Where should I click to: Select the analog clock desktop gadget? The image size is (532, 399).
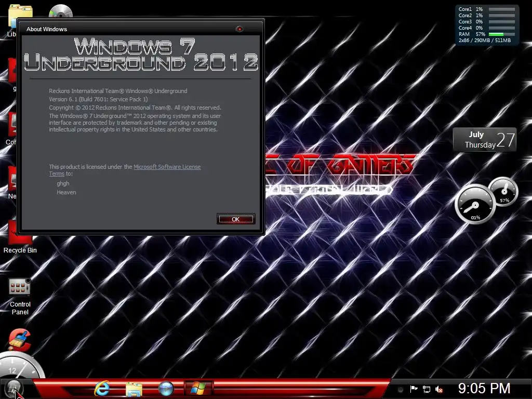click(20, 365)
